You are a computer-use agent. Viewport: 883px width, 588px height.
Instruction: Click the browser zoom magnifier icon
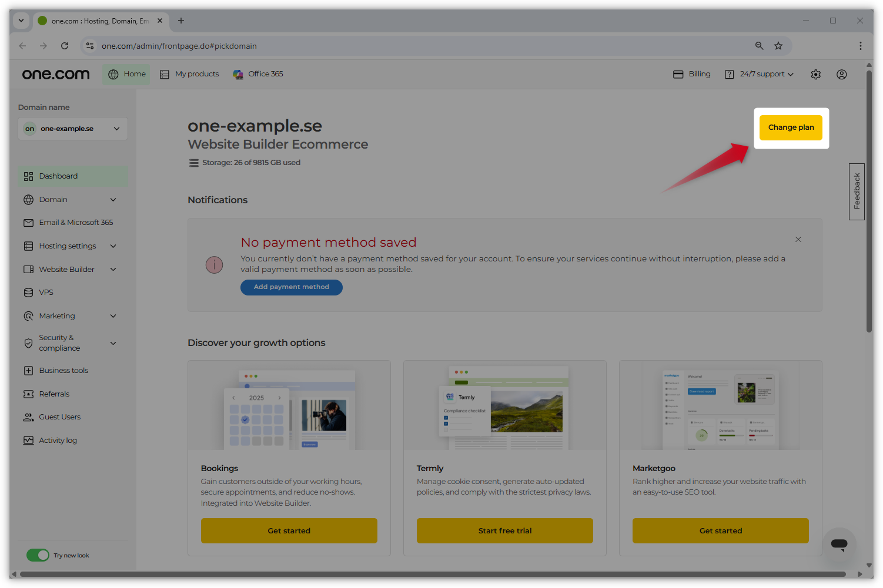click(x=760, y=46)
